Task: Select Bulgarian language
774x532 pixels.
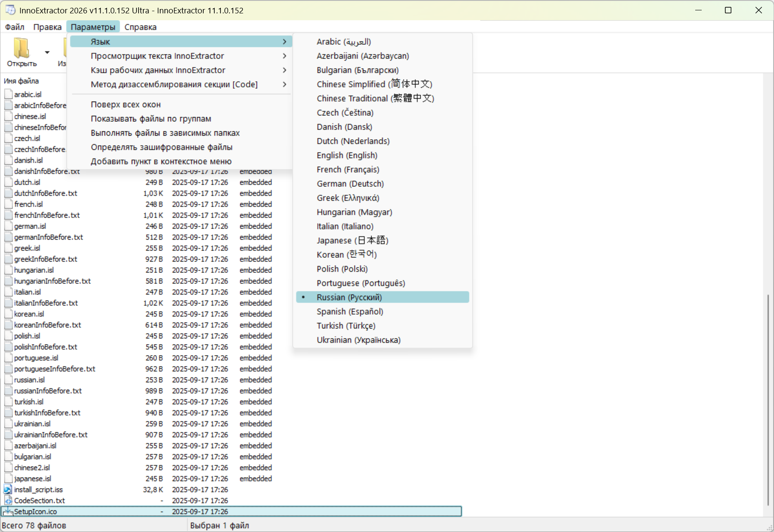Action: (x=383, y=70)
